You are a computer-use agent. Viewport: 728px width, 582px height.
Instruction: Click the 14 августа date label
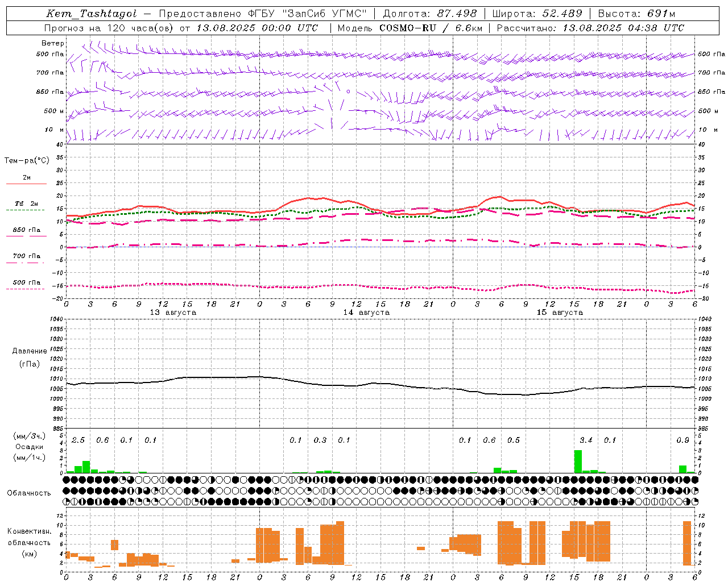pos(366,313)
